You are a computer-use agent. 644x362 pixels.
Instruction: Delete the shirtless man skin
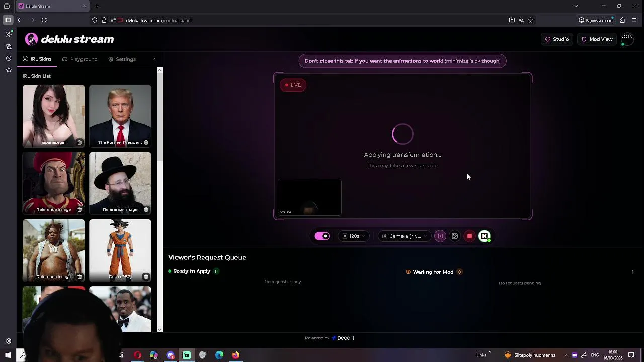pyautogui.click(x=79, y=277)
